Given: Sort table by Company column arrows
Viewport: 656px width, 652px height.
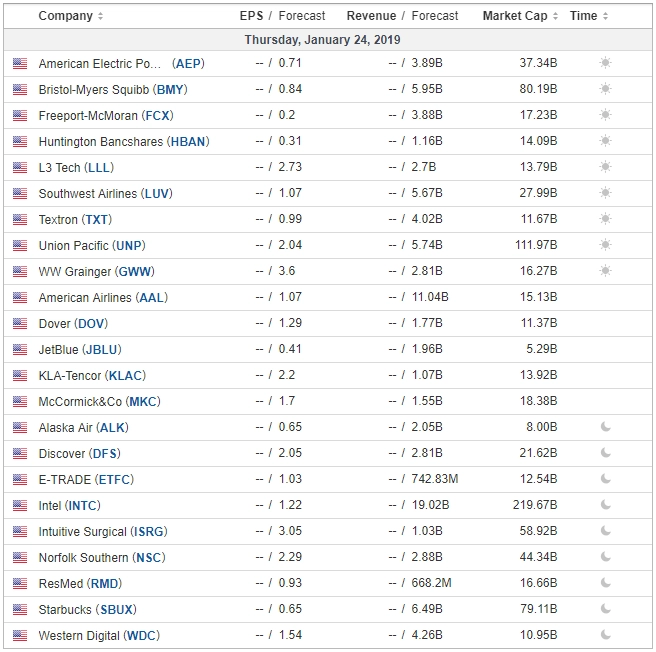Looking at the screenshot, I should 100,16.
